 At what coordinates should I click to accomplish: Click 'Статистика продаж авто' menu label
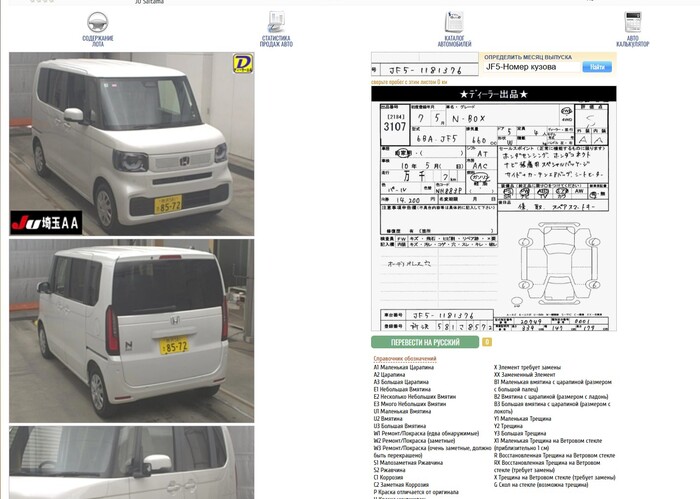pos(276,41)
